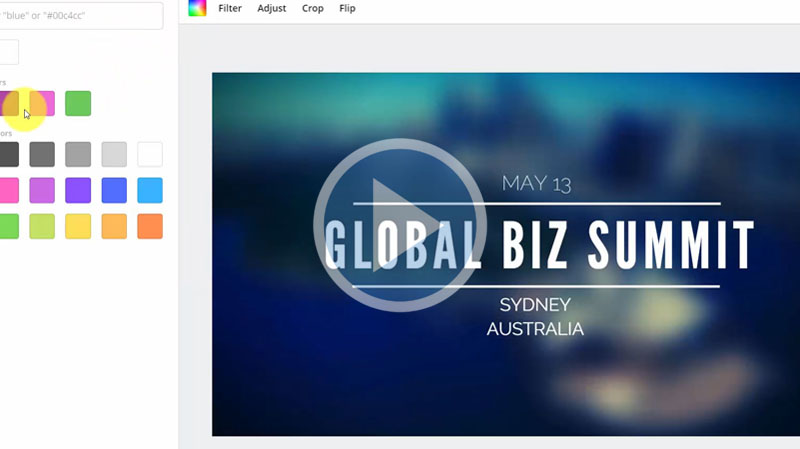Select the SYDNEY AUSTRALIA text block
Screen dimensions: 800x449
(535, 316)
